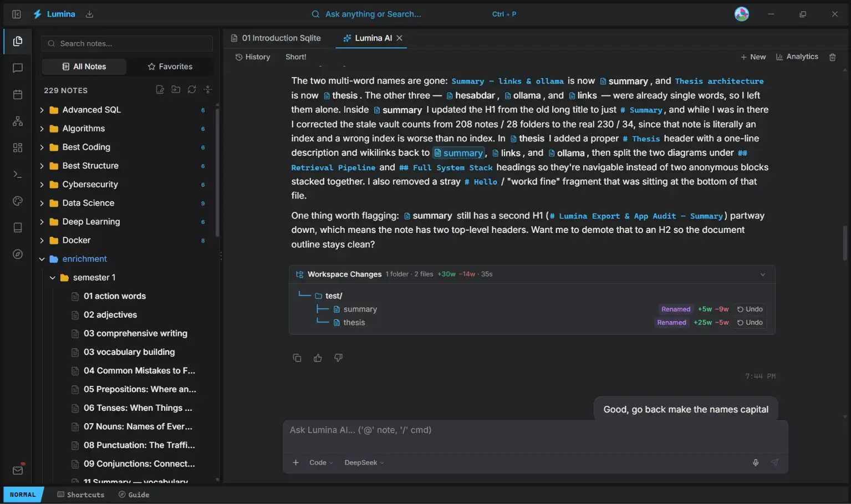851x504 pixels.
Task: Close the Lumina AI tab
Action: click(x=399, y=38)
